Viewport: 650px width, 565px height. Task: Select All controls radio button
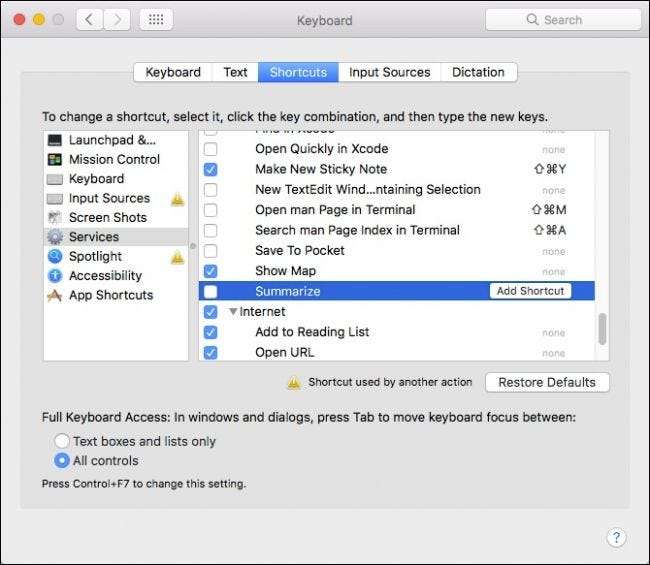pos(62,461)
